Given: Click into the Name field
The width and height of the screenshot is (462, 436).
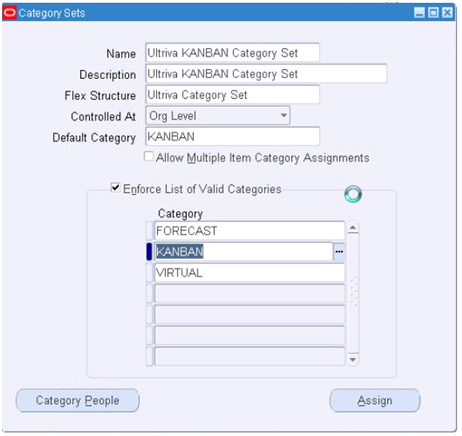Looking at the screenshot, I should tap(233, 52).
